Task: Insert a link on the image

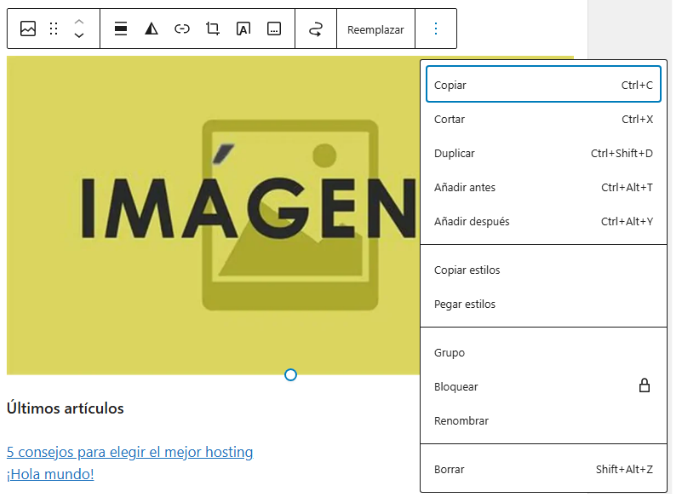Action: [x=182, y=29]
